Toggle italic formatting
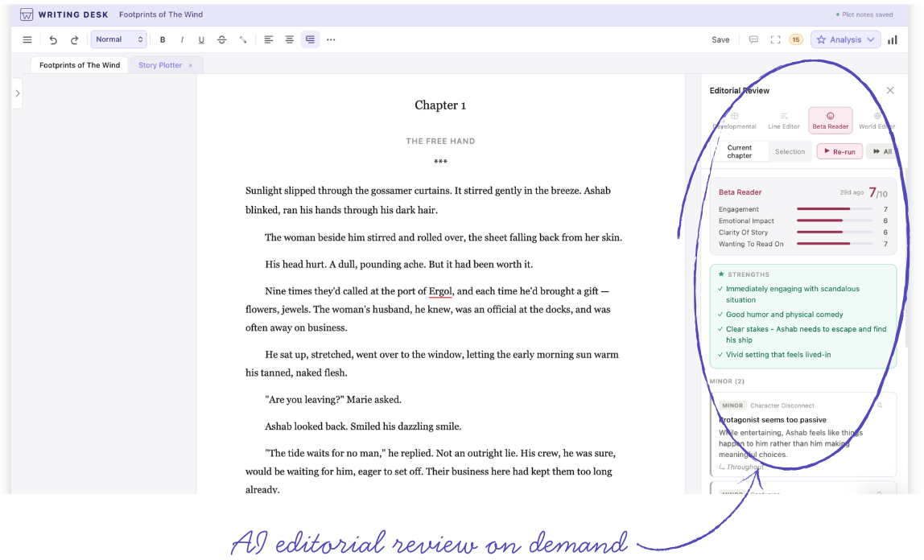 (x=182, y=40)
